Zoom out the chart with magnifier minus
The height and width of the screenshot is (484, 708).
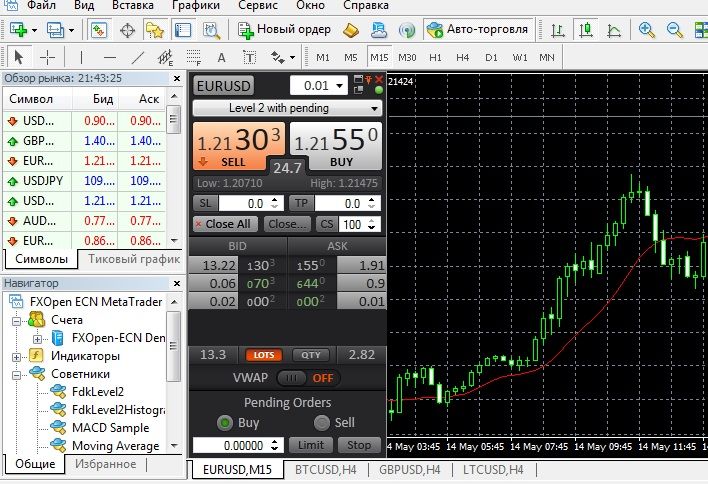point(675,30)
